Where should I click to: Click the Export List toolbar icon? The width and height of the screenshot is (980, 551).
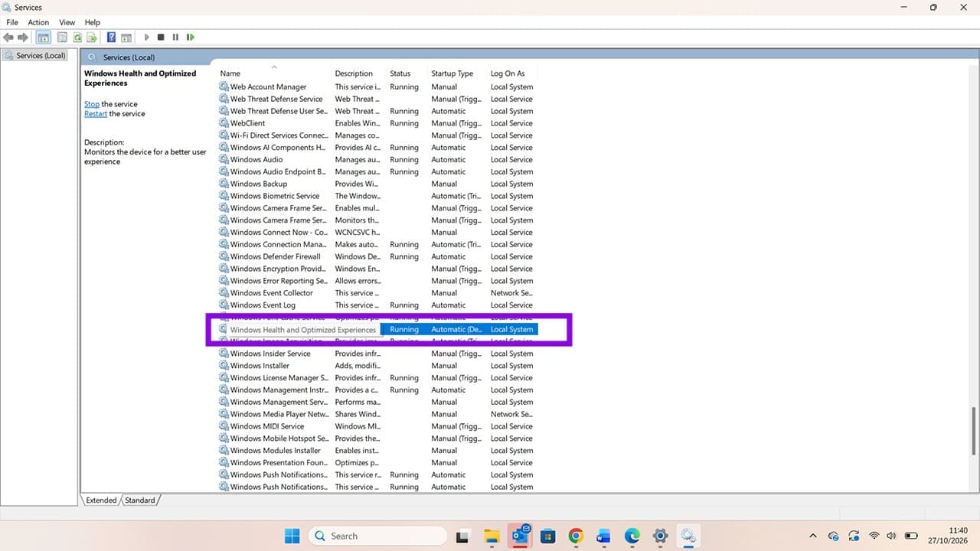click(92, 37)
